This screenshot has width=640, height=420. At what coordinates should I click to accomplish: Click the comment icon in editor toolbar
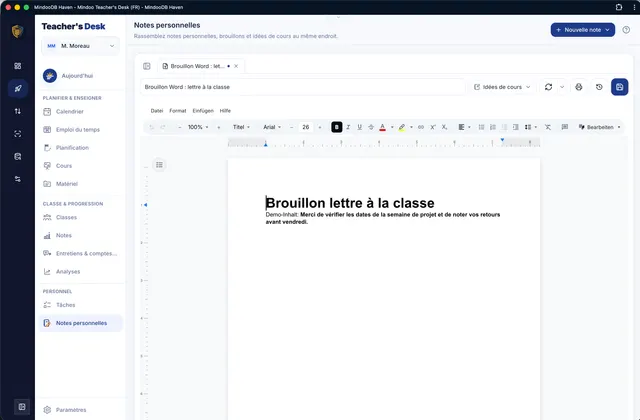pyautogui.click(x=564, y=127)
